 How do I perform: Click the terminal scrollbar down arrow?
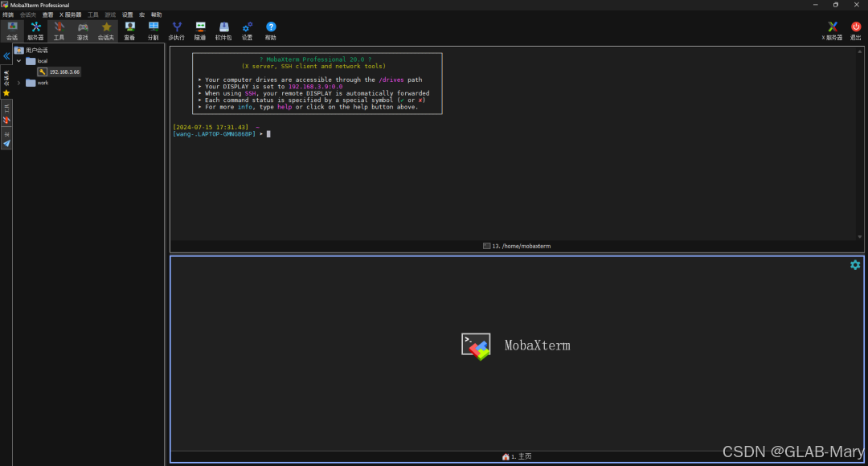pos(860,237)
